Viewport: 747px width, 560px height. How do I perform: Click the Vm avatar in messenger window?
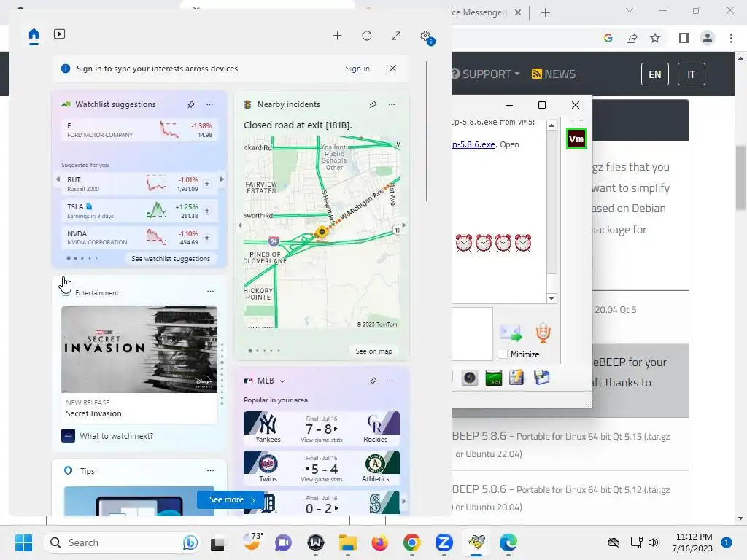click(x=576, y=139)
